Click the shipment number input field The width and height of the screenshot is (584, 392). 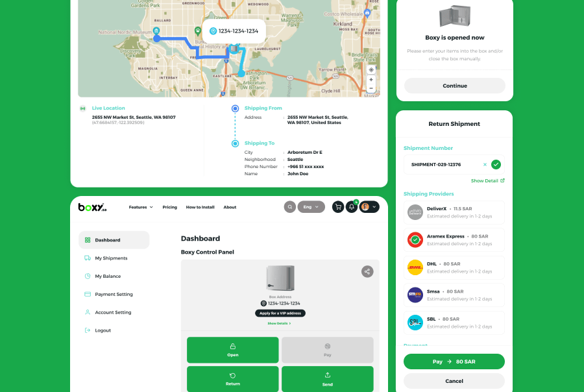coord(443,165)
